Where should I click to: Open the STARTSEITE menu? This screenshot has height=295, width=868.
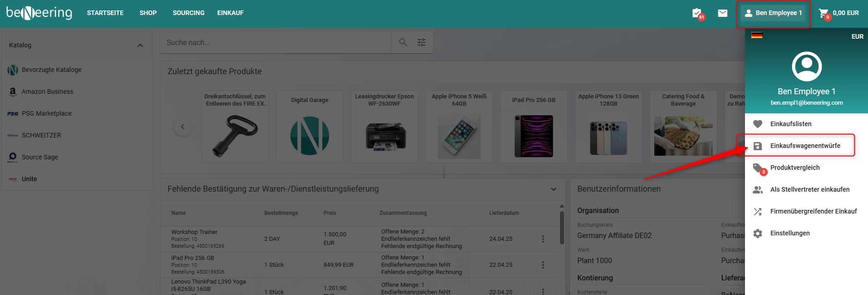point(105,13)
